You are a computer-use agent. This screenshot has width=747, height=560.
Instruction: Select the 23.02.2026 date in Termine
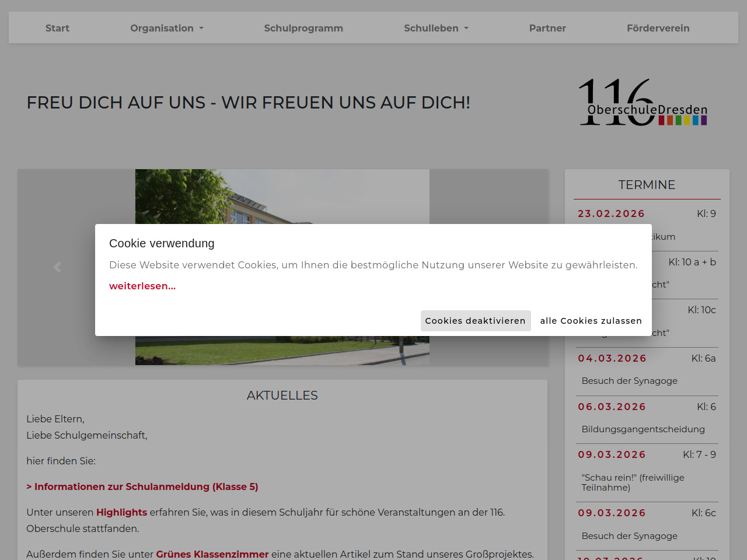(611, 213)
